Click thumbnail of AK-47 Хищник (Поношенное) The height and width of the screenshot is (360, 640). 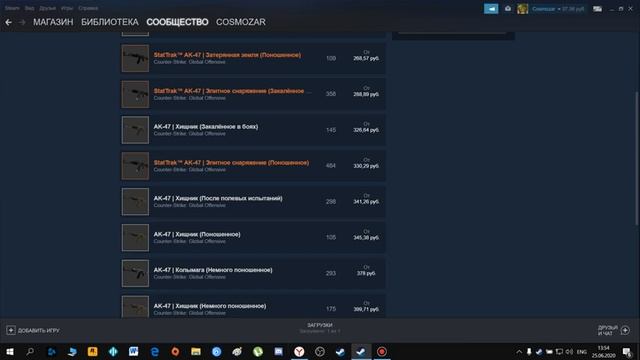coord(135,238)
